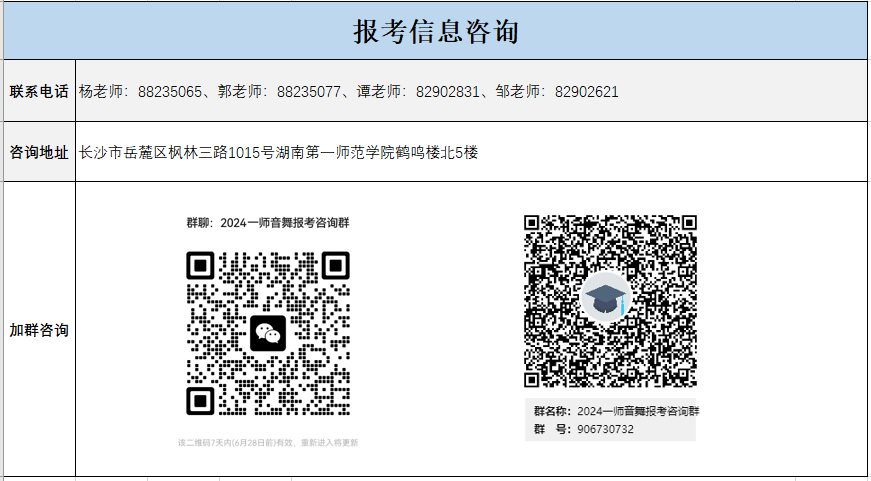Select the 咨询地址 row label
The image size is (871, 481).
pyautogui.click(x=39, y=152)
